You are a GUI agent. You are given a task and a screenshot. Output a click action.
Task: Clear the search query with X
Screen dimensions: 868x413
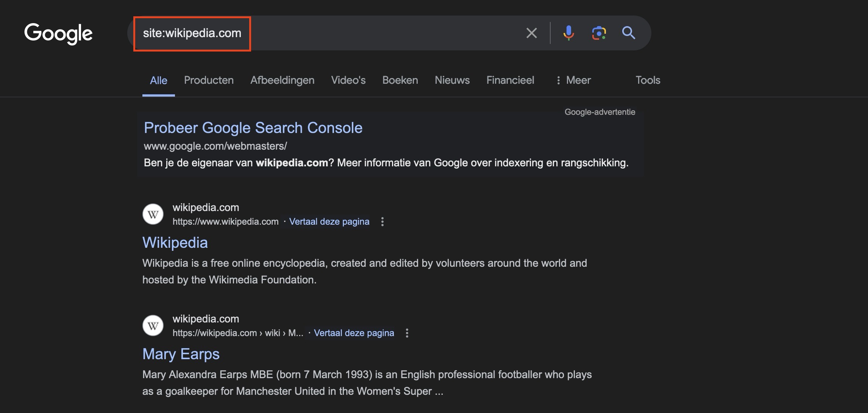click(x=532, y=33)
